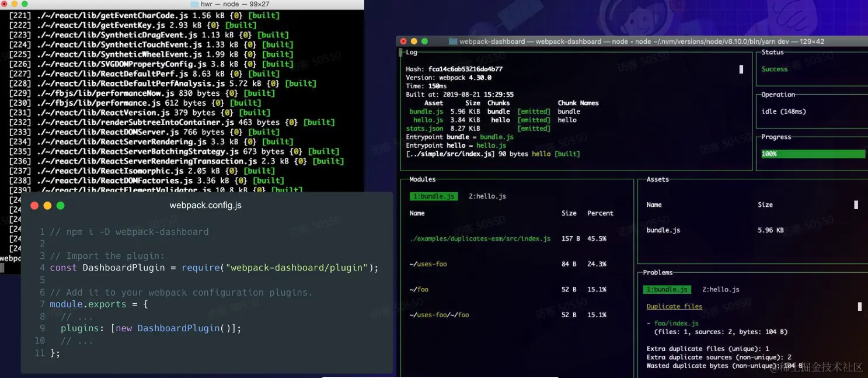Minimize the webpack-dashboard terminal window
The height and width of the screenshot is (378, 868).
[x=414, y=41]
